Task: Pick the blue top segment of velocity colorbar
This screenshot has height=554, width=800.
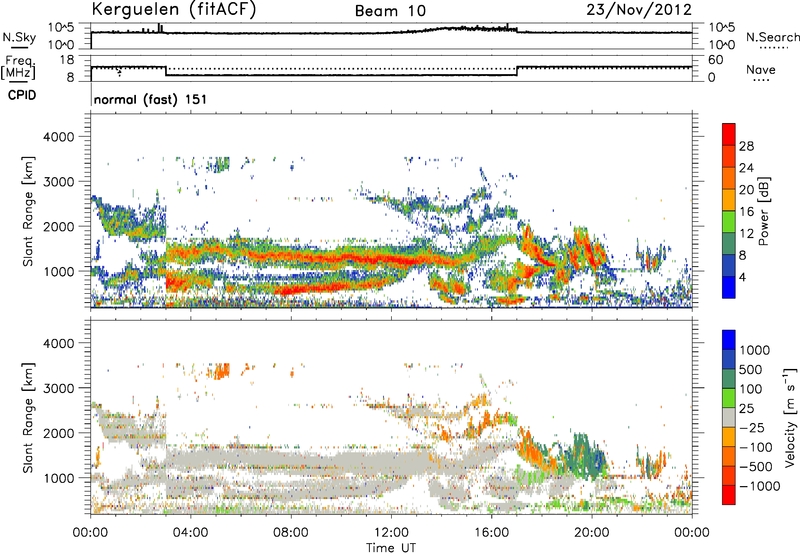Action: 729,340
